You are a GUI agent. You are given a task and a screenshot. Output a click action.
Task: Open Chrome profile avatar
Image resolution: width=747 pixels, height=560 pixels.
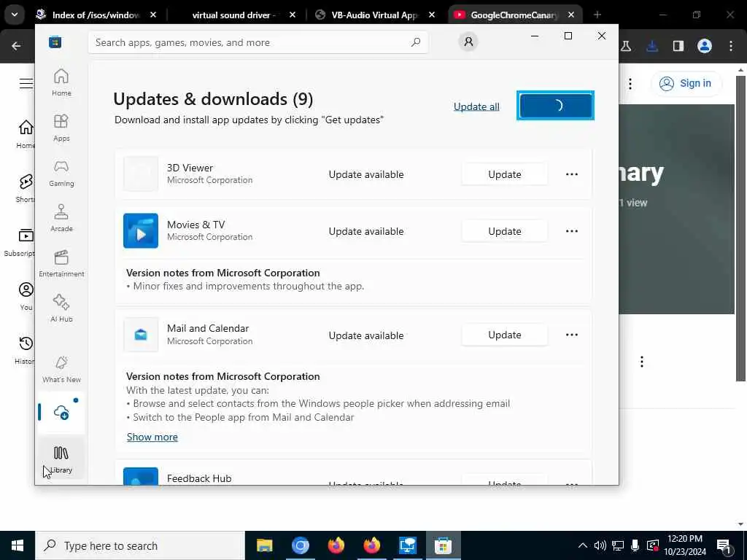(x=705, y=46)
